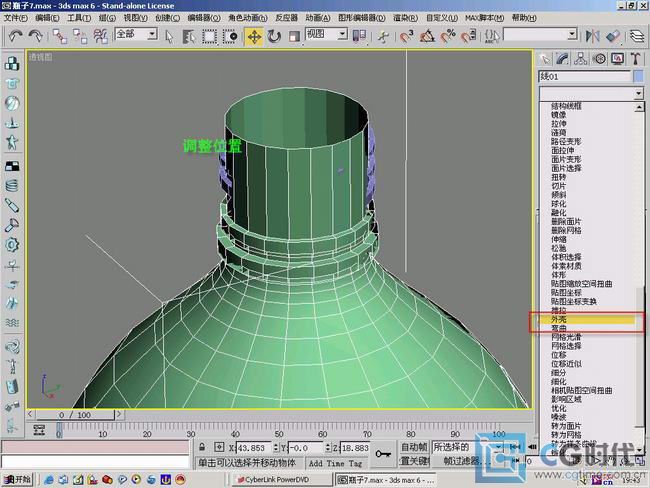The height and width of the screenshot is (488, 650).
Task: Switch to the Hierarchy command panel tab
Action: click(581, 59)
